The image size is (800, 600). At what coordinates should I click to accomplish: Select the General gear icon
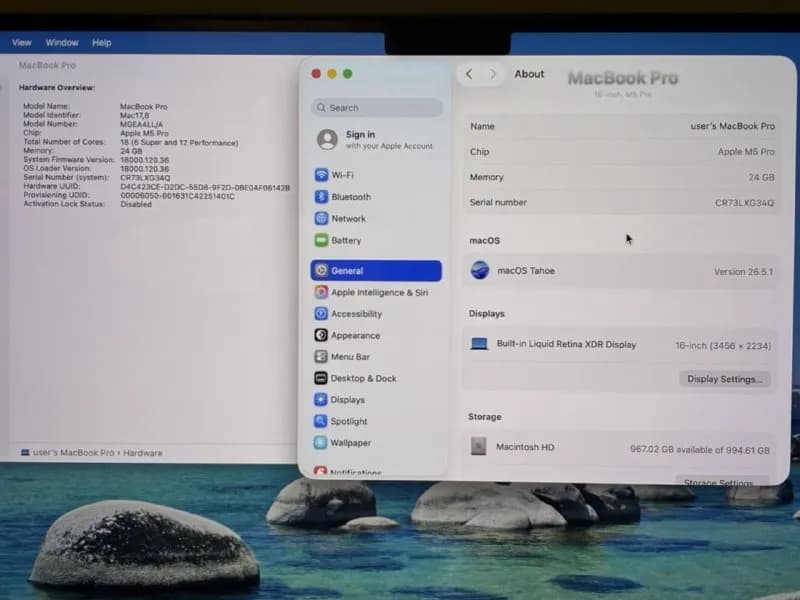click(321, 270)
